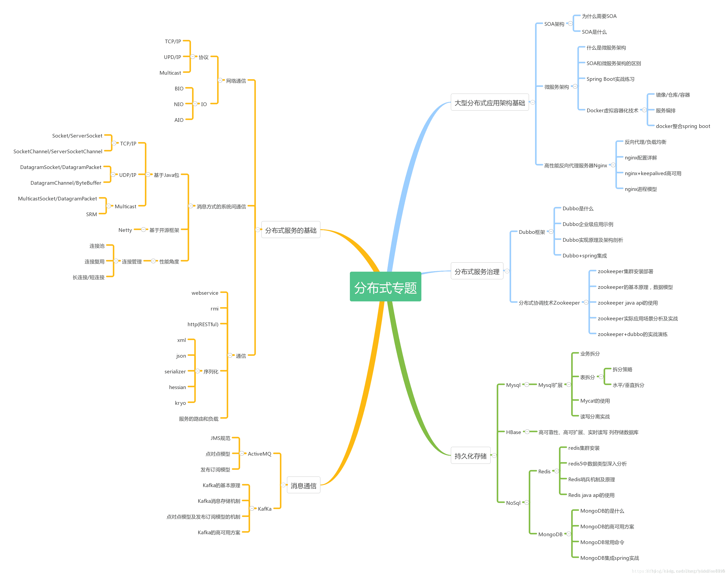This screenshot has width=728, height=576.
Task: Click the 高可靠性、高可扩展 HBase description leaf
Action: [588, 432]
